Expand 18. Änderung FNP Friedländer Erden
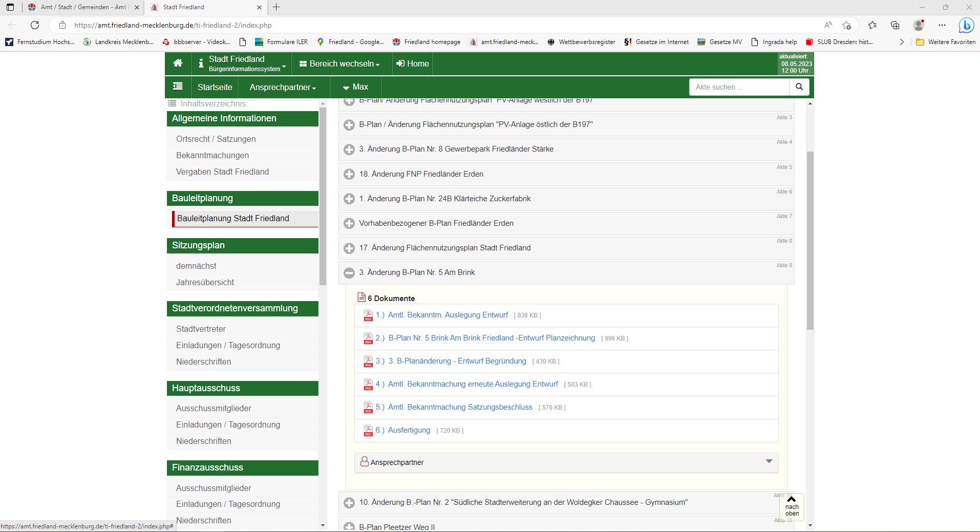Viewport: 980px width, 532px height. click(x=349, y=174)
